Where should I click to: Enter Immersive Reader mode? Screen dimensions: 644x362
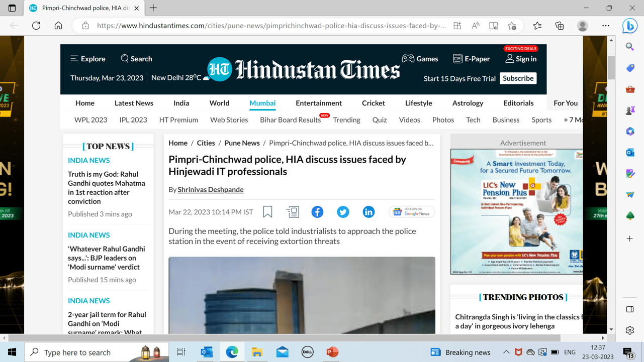pyautogui.click(x=494, y=26)
